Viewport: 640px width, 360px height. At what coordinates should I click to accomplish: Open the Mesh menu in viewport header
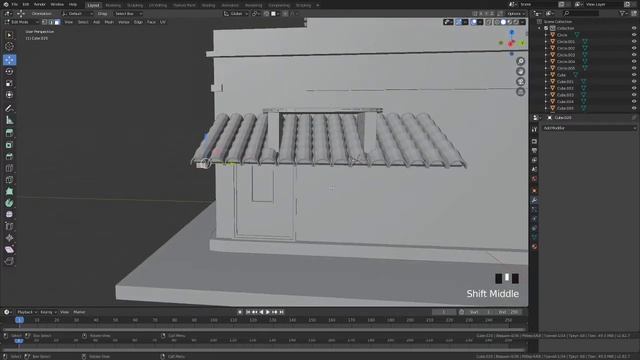(109, 22)
